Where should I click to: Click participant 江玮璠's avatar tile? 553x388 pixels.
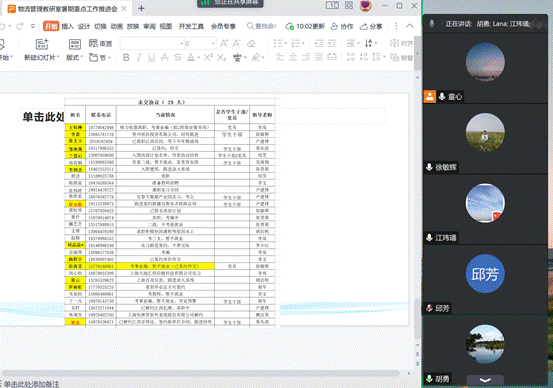coord(485,203)
